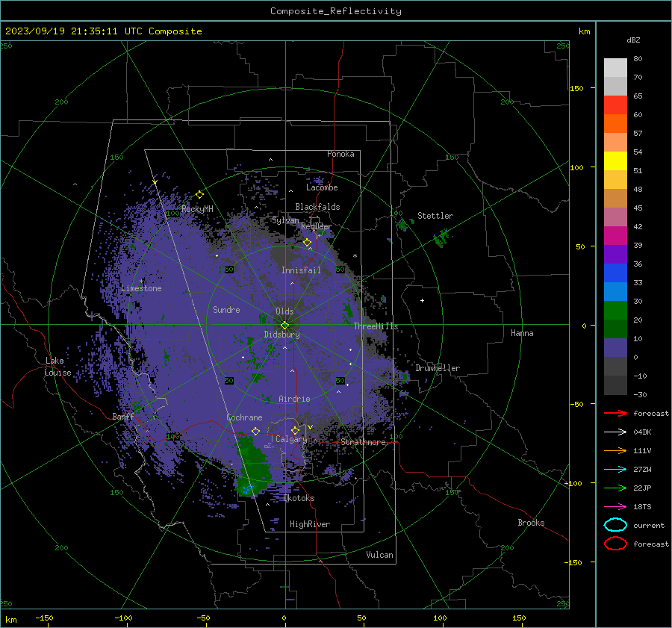
Task: Select the green 30 dBZ color swatch
Action: (615, 310)
